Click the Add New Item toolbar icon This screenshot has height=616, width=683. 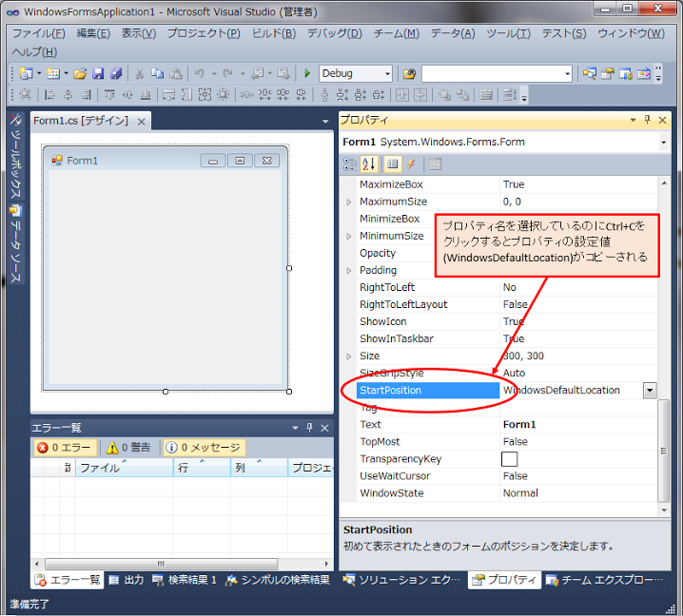pyautogui.click(x=53, y=73)
